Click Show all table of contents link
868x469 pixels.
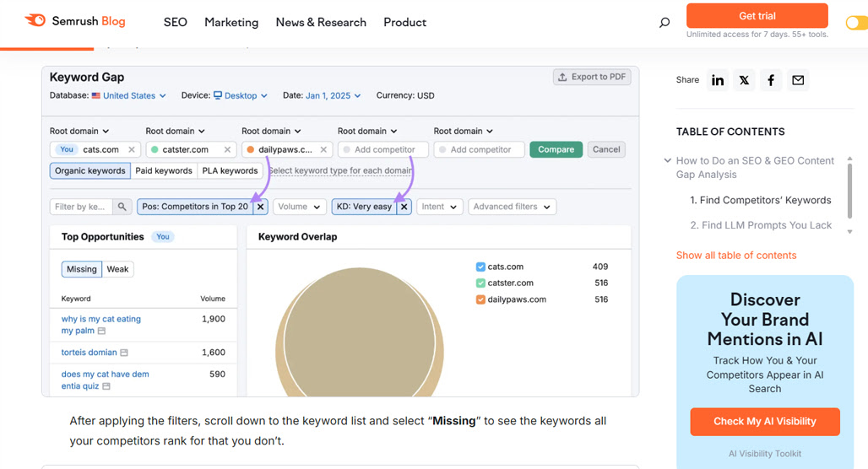coord(736,256)
